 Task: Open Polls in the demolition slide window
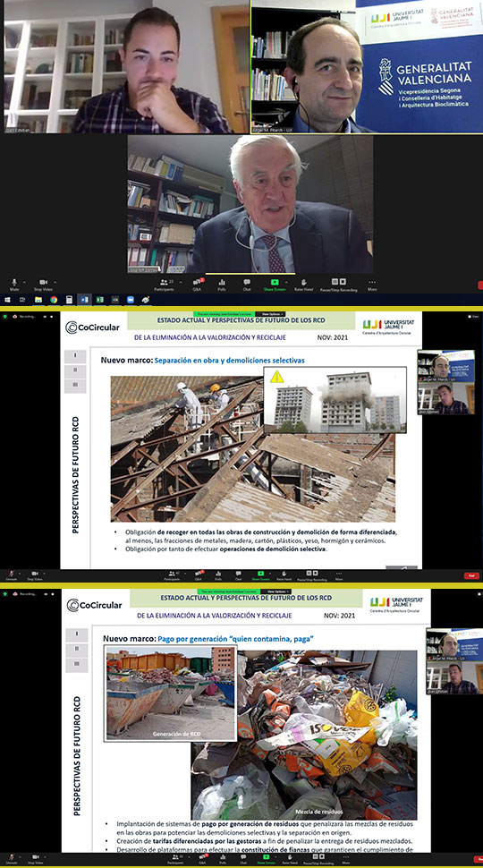coord(218,575)
